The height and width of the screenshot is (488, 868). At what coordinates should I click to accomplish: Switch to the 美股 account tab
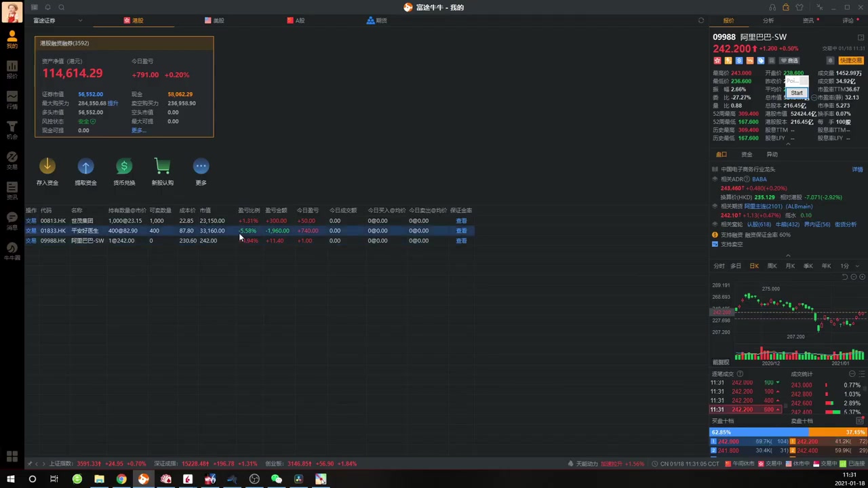tap(214, 20)
